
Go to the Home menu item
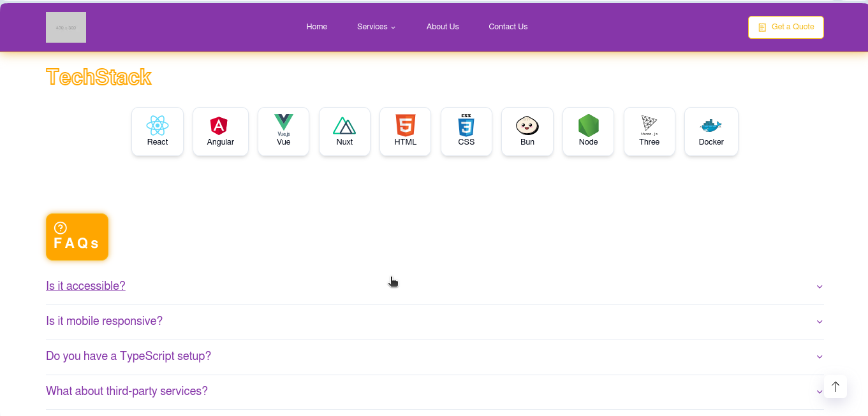[x=317, y=27]
